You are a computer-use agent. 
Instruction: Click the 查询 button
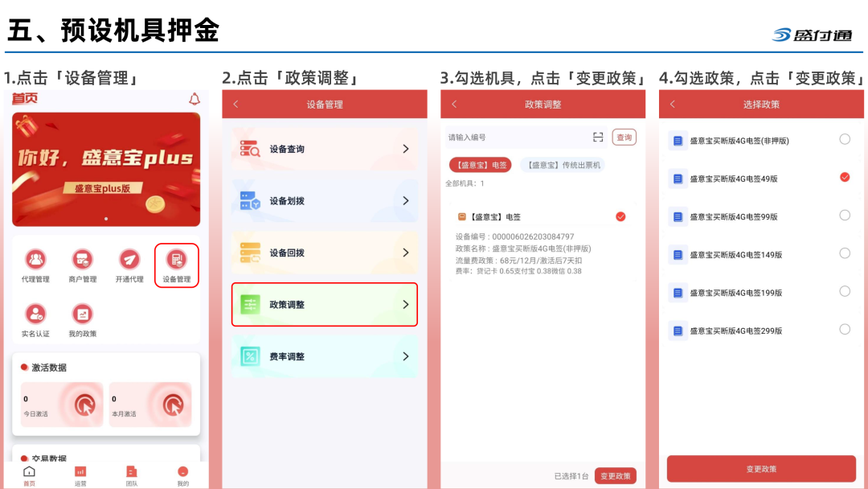(624, 138)
